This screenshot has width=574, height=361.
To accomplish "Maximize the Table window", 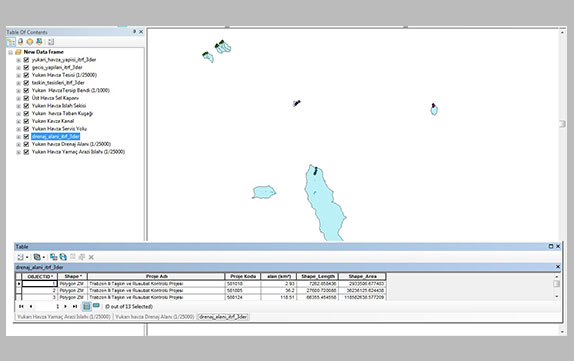I will click(x=551, y=246).
